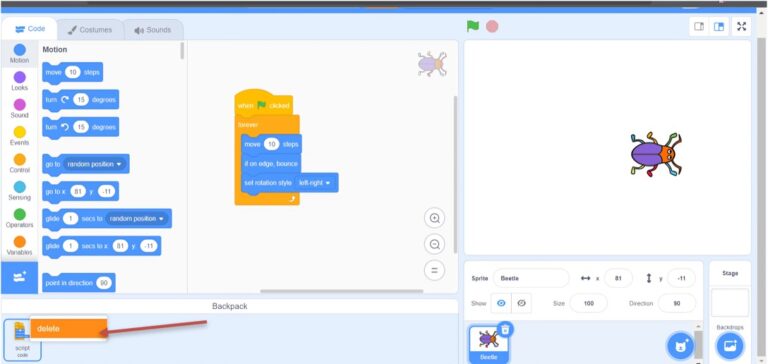Hide the sprite with crossed-eye button
The height and width of the screenshot is (364, 768).
tap(522, 303)
